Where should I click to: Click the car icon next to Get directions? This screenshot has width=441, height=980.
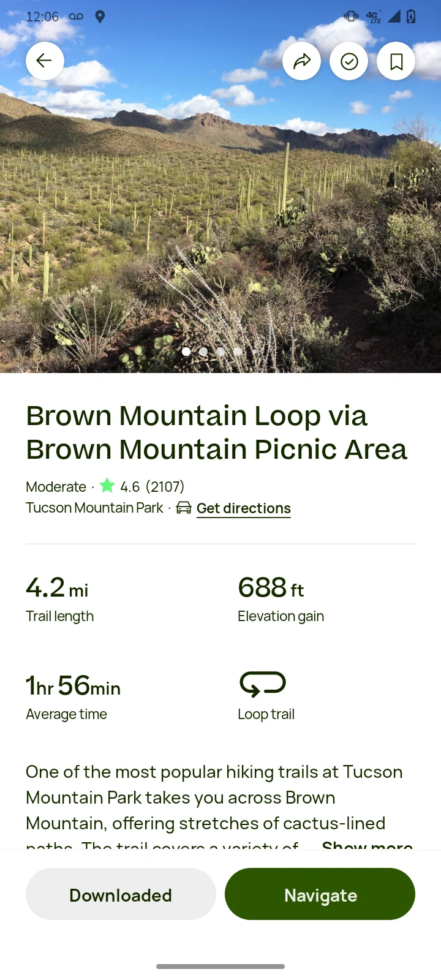click(183, 508)
